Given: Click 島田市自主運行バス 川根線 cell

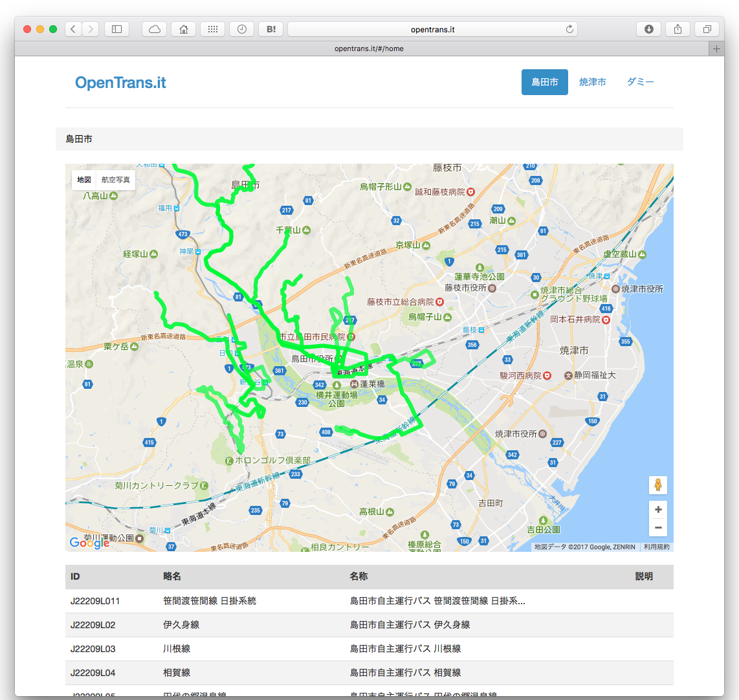Looking at the screenshot, I should [x=405, y=649].
